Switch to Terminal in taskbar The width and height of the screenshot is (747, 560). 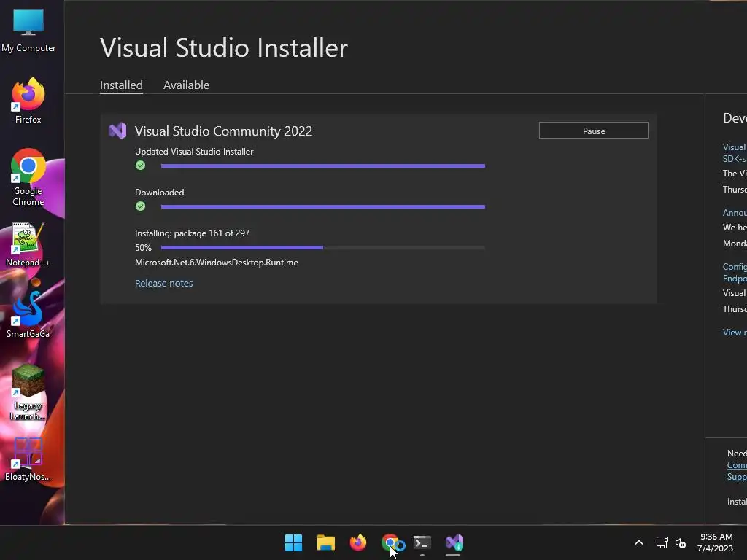[422, 542]
